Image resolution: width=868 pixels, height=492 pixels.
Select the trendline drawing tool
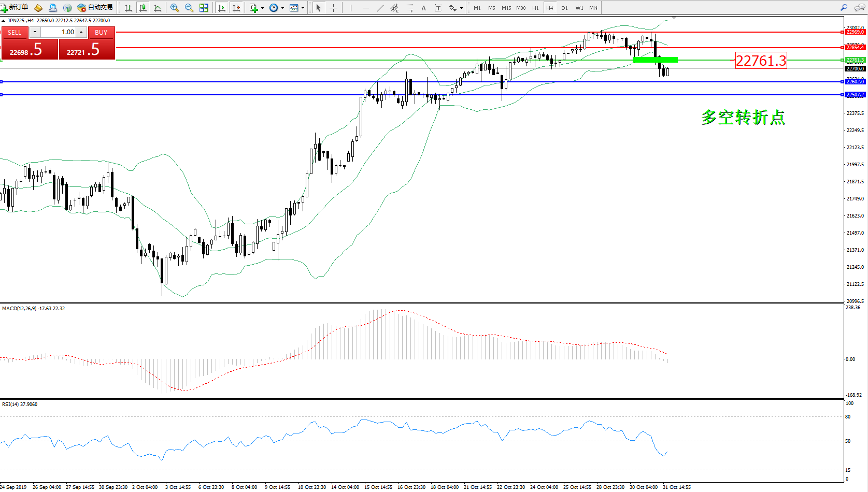tap(380, 8)
